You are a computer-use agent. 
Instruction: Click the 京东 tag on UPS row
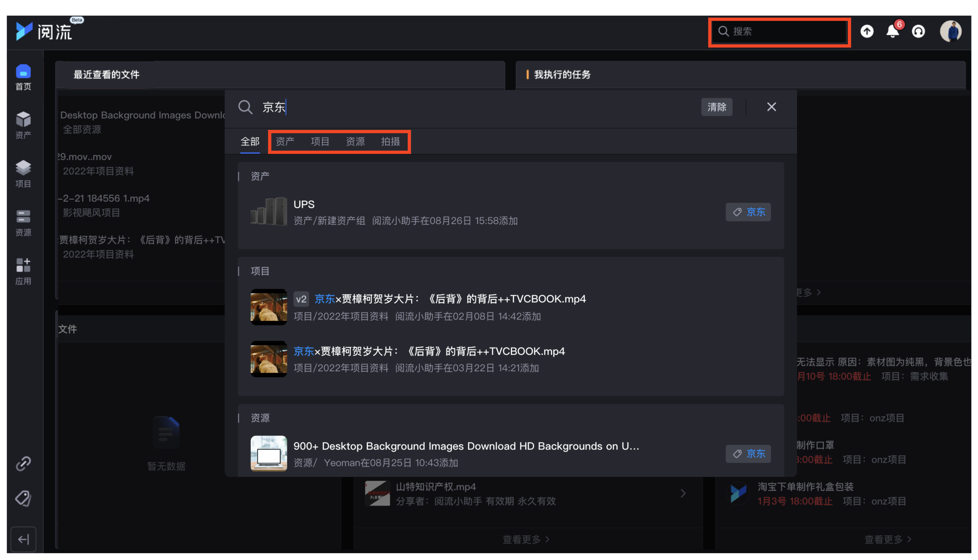pyautogui.click(x=748, y=212)
